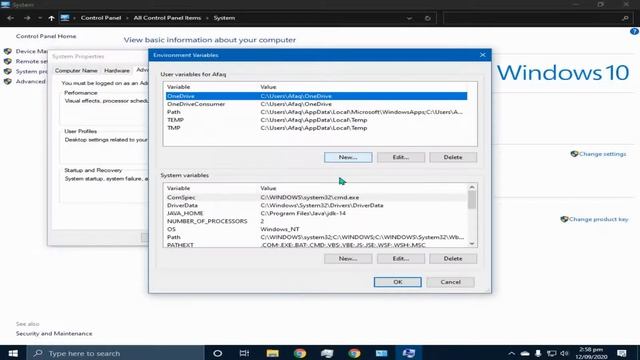Image resolution: width=640 pixels, height=360 pixels.
Task: Click Control Panel breadcrumb
Action: (101, 18)
